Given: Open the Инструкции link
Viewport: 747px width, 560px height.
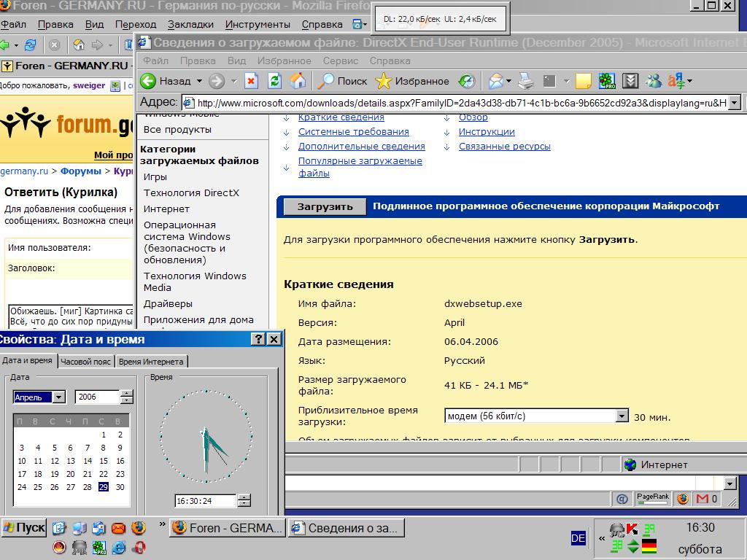Looking at the screenshot, I should pyautogui.click(x=487, y=132).
